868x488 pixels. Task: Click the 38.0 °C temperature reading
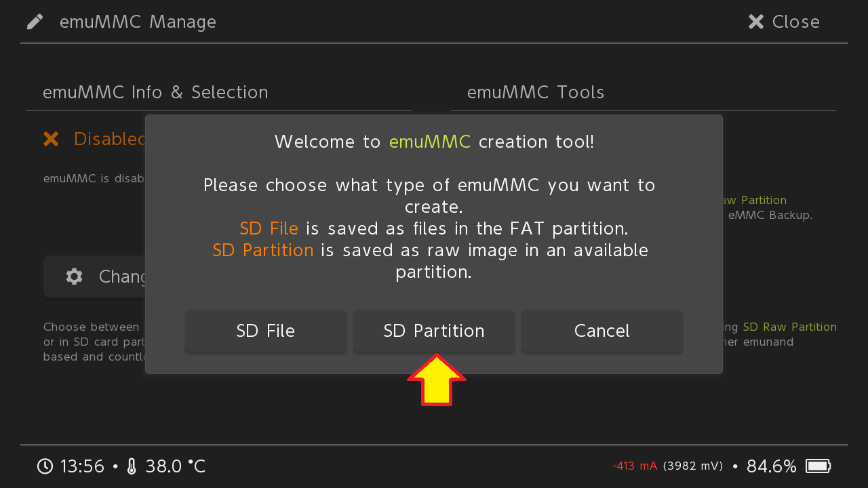[175, 466]
